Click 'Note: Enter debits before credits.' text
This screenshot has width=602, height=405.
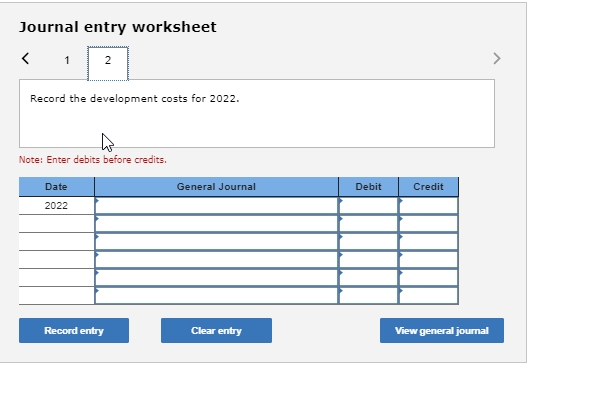click(x=93, y=160)
